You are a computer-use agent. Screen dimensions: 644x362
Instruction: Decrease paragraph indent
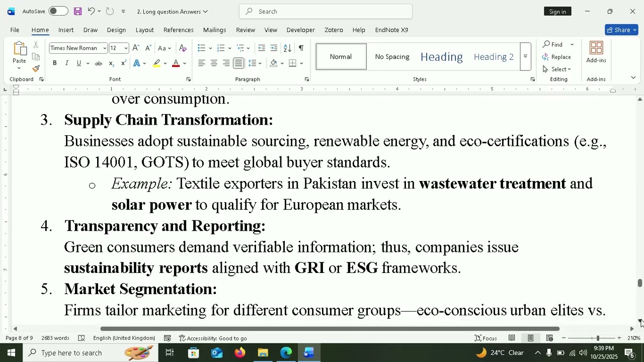tap(262, 48)
